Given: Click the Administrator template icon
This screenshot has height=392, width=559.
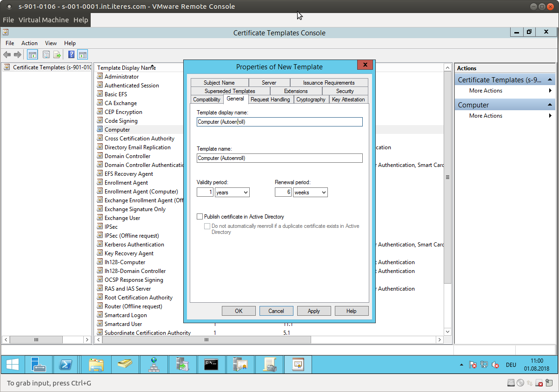Looking at the screenshot, I should (x=100, y=76).
